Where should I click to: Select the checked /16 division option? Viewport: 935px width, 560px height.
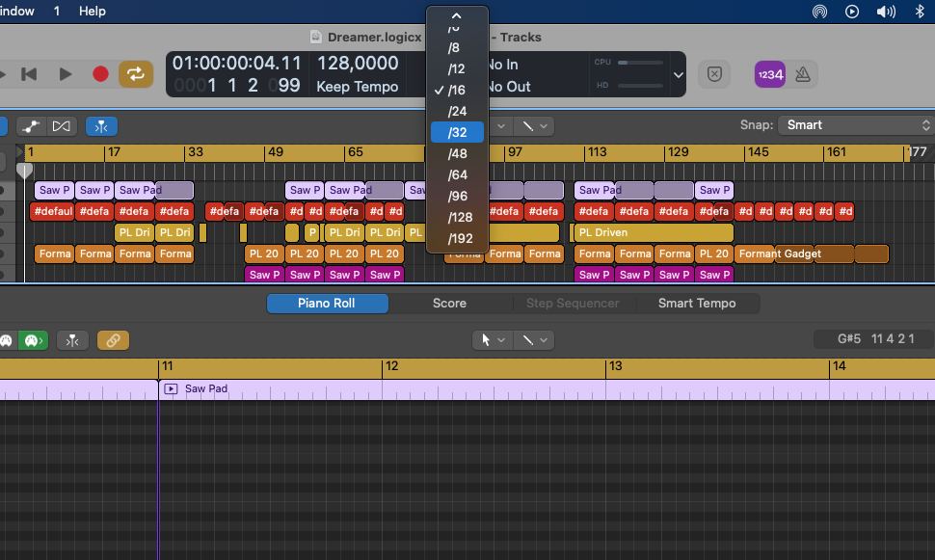coord(457,90)
